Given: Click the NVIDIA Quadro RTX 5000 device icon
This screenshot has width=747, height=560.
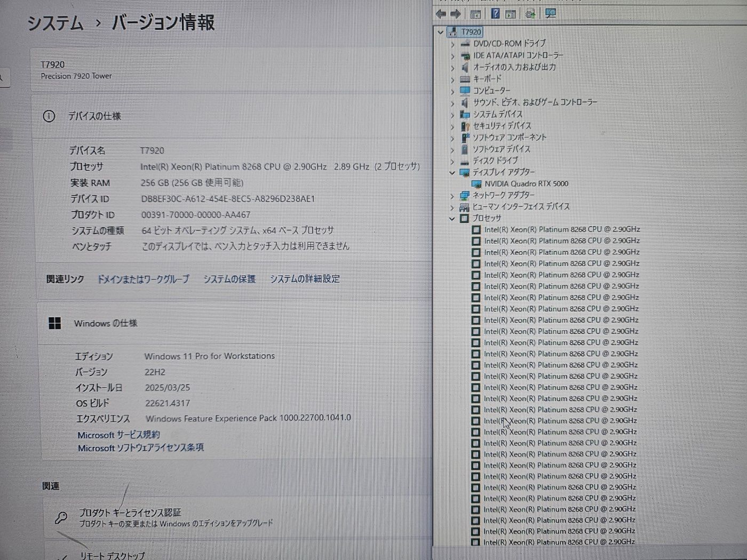Looking at the screenshot, I should click(476, 184).
